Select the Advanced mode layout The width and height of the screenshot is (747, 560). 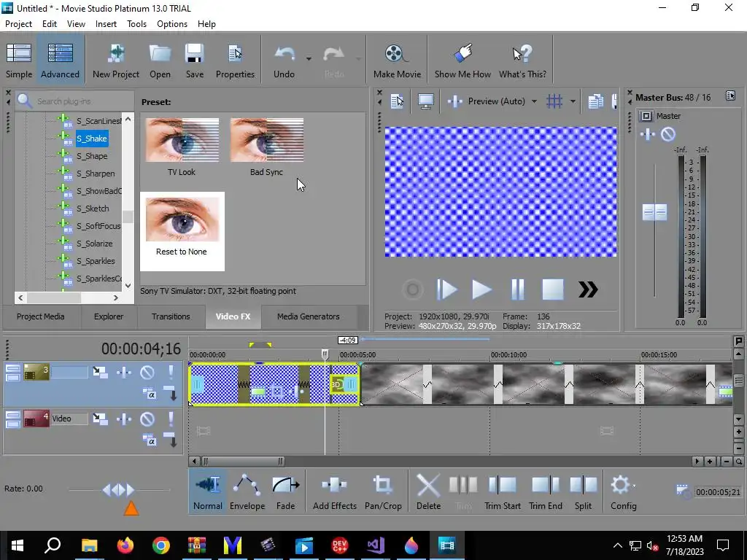(60, 61)
